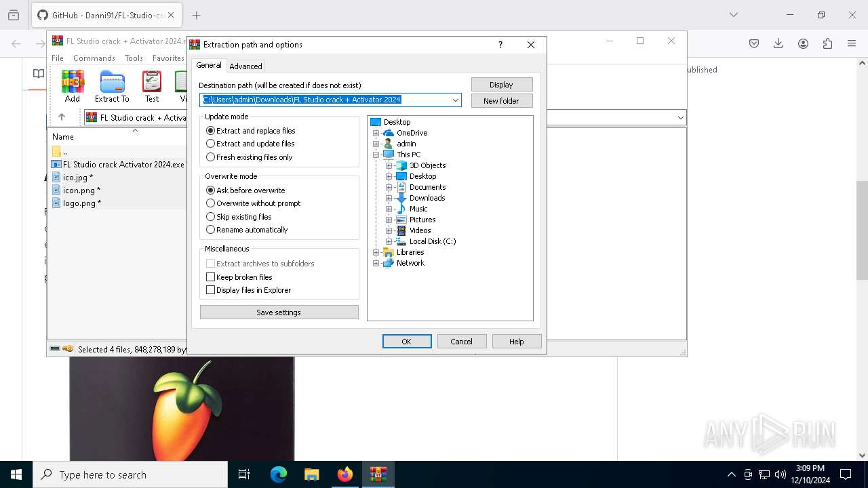
Task: Enable Keep broken files checkbox
Action: click(210, 277)
